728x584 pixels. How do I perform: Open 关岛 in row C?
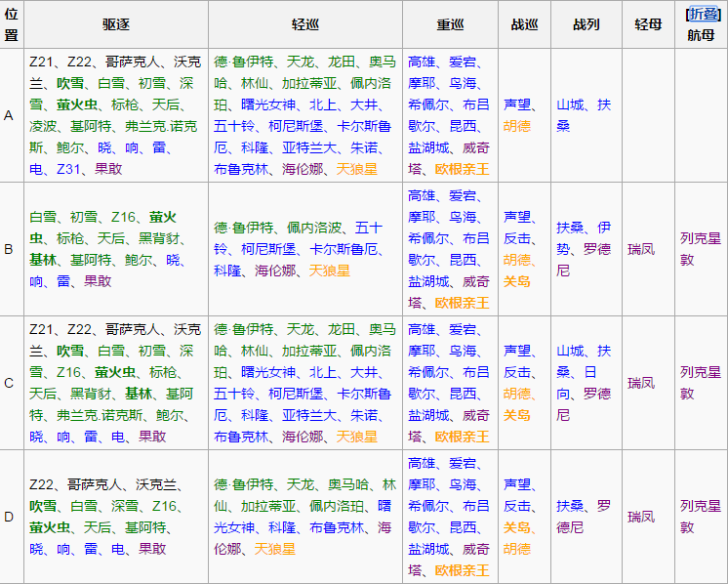tap(517, 415)
